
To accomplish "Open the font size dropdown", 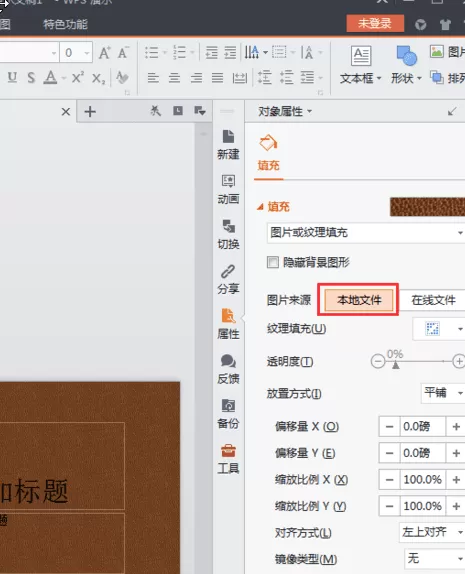I will pos(87,53).
